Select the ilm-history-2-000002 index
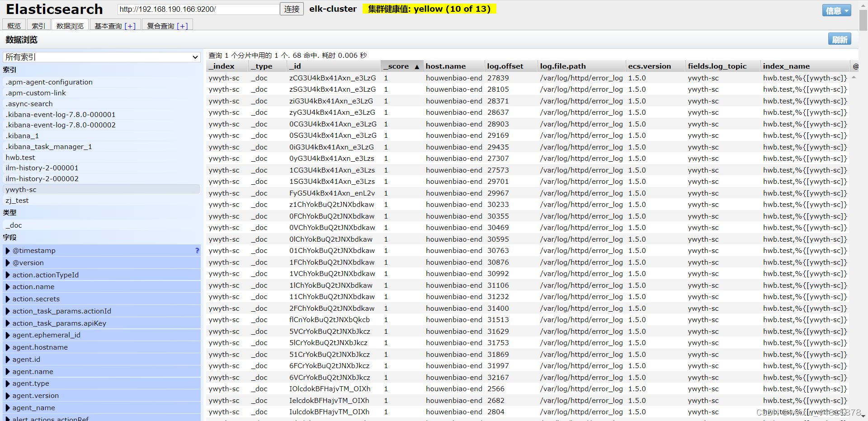 click(x=102, y=179)
